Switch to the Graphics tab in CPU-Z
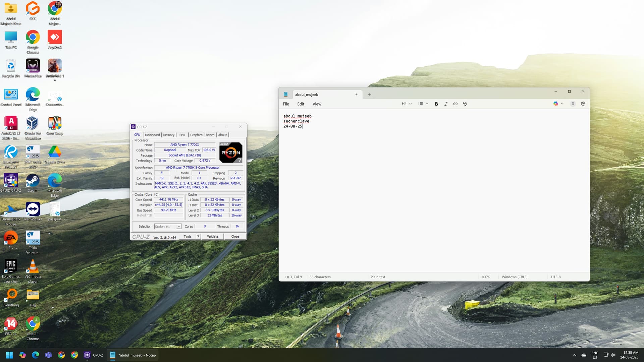Screen dimensions: 644x362 point(196,135)
